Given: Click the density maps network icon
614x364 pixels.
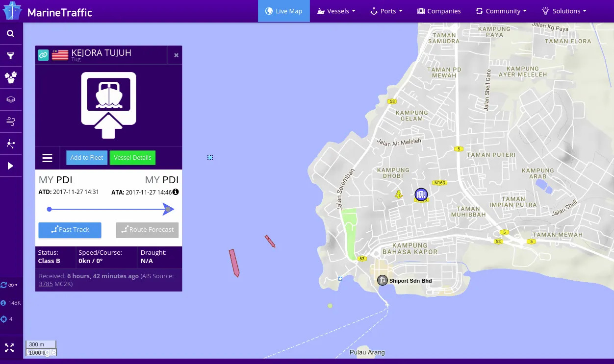Looking at the screenshot, I should point(10,144).
